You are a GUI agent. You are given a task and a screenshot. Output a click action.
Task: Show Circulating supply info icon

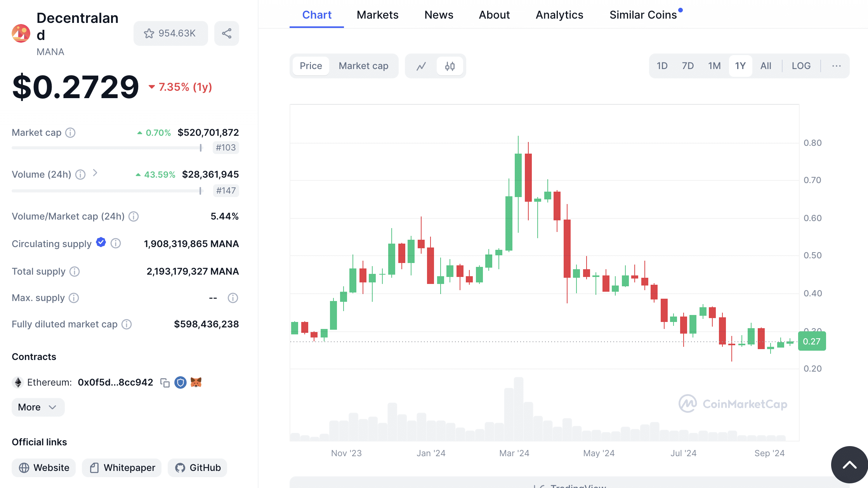(x=116, y=243)
